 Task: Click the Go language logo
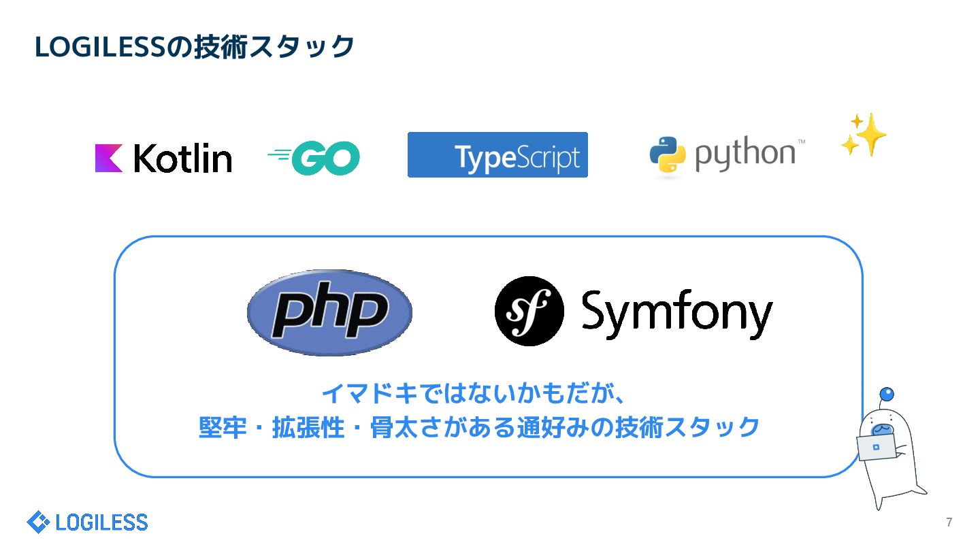(x=314, y=158)
